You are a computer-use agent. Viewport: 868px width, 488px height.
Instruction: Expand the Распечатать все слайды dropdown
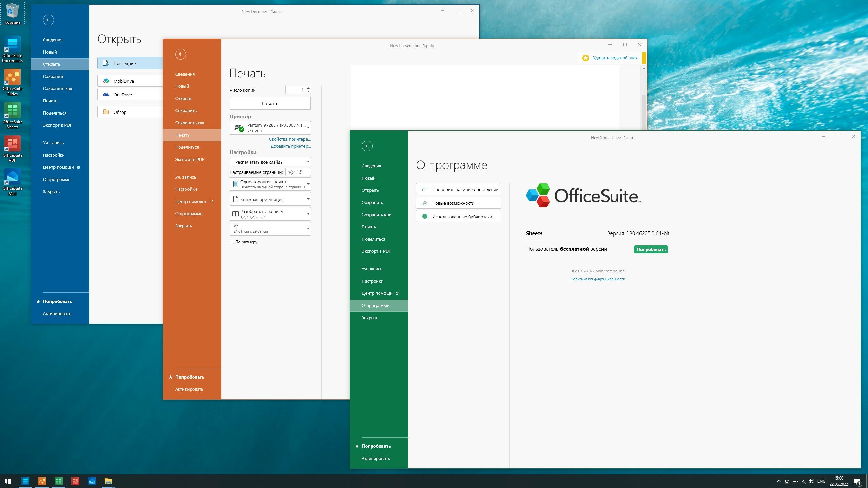pos(270,162)
